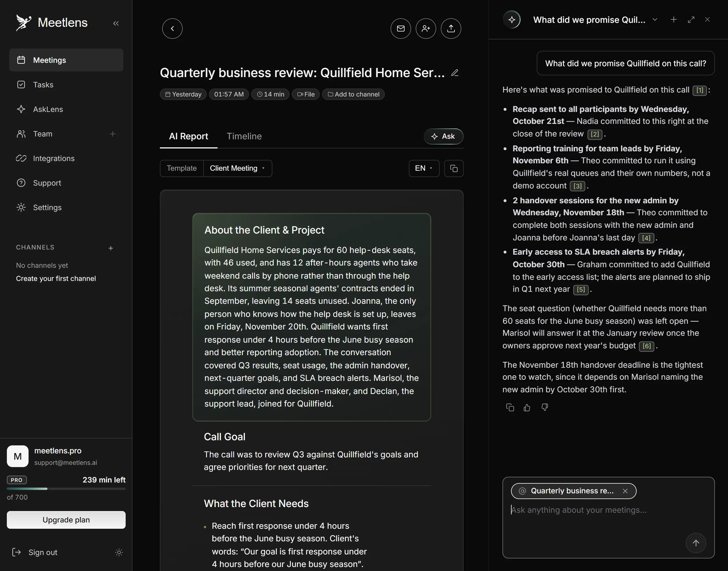This screenshot has height=571, width=728.
Task: Click the minutes usage progress bar
Action: 66,488
